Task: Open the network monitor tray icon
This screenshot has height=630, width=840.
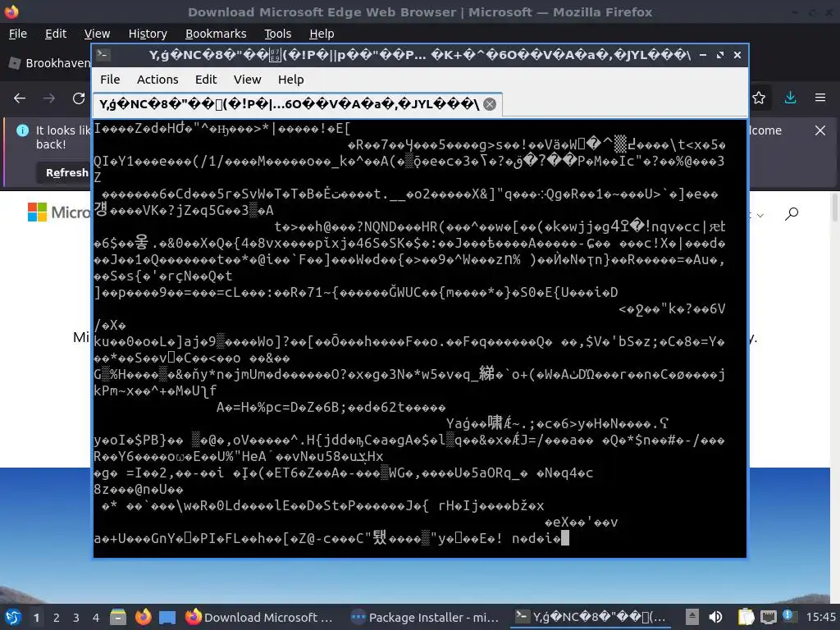Action: pyautogui.click(x=768, y=617)
